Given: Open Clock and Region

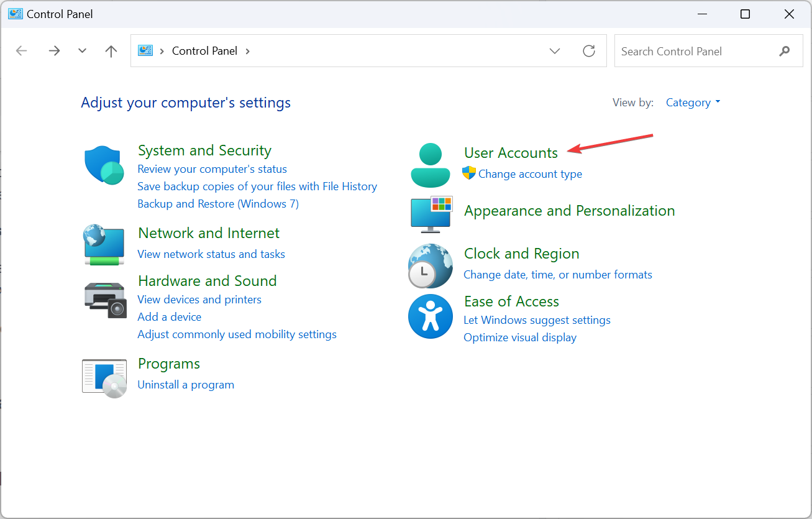Looking at the screenshot, I should click(x=521, y=254).
